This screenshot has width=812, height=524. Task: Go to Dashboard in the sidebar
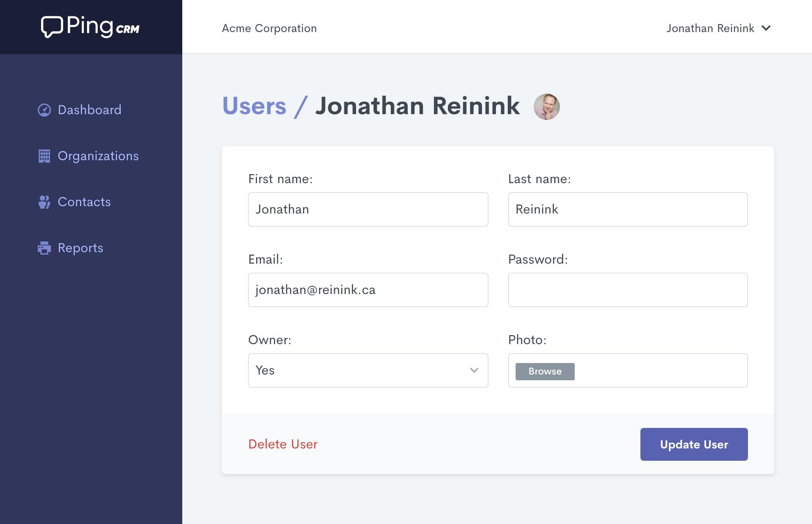point(89,110)
